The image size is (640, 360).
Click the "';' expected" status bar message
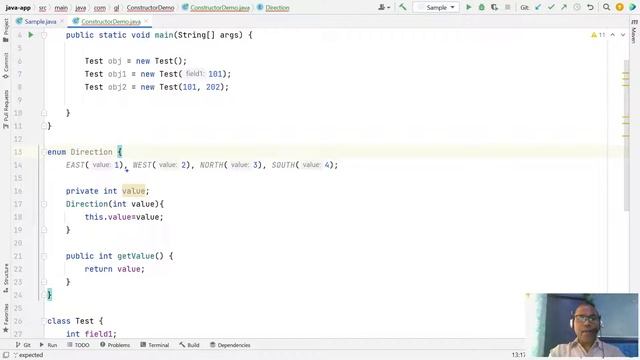coord(28,355)
